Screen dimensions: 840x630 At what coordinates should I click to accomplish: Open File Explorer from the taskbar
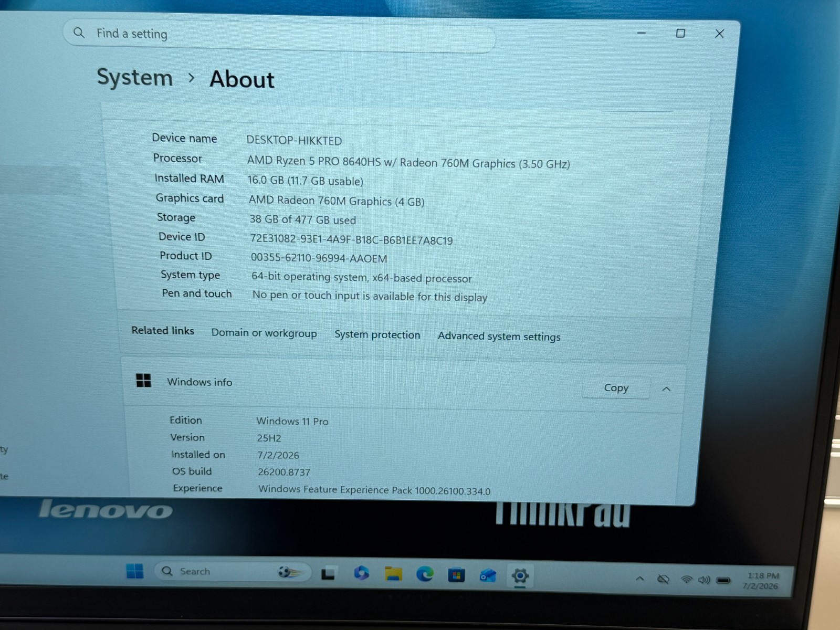tap(393, 574)
